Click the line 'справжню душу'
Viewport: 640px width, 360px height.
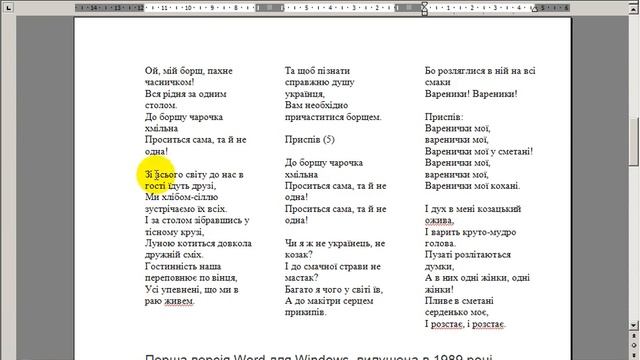click(x=320, y=82)
